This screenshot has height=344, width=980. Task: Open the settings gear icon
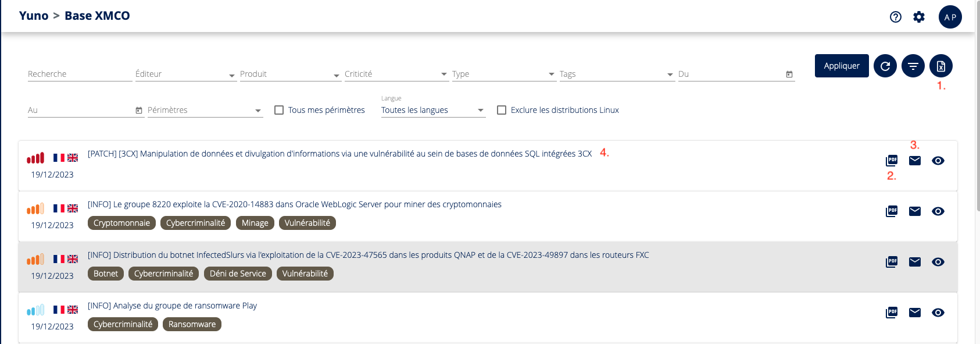[918, 17]
